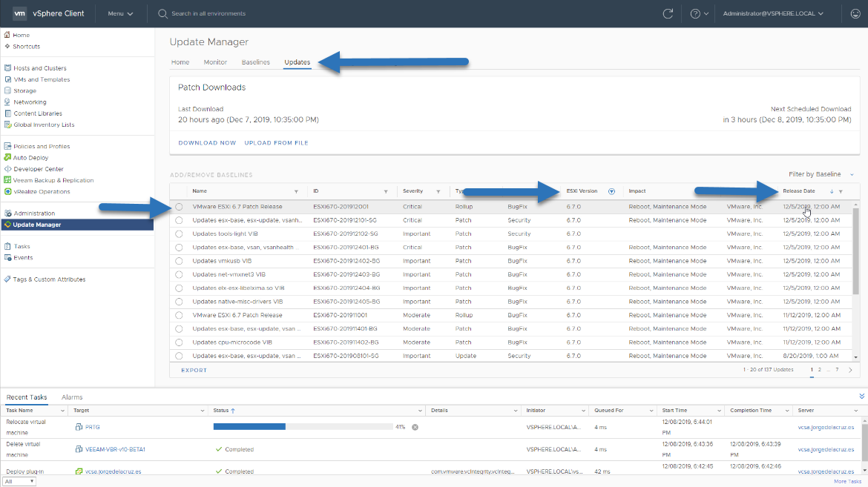Click the Tags & Custom Attributes icon
Image resolution: width=868 pixels, height=487 pixels.
tap(7, 279)
